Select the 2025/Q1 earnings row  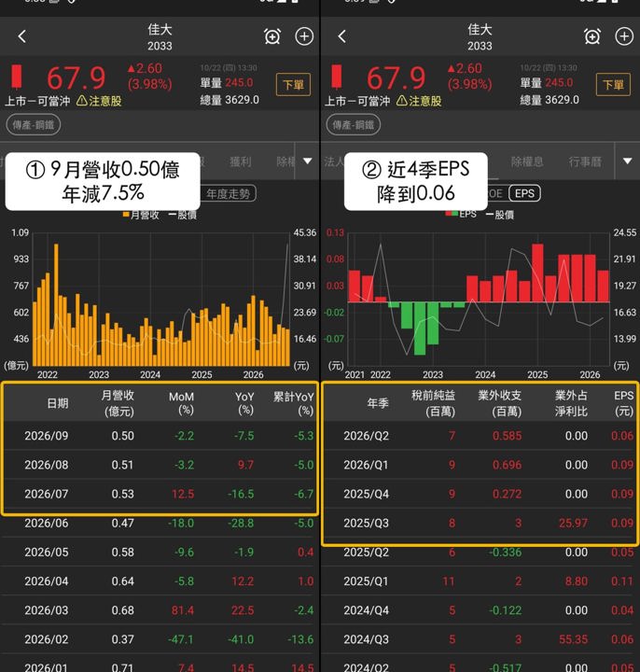(x=480, y=581)
